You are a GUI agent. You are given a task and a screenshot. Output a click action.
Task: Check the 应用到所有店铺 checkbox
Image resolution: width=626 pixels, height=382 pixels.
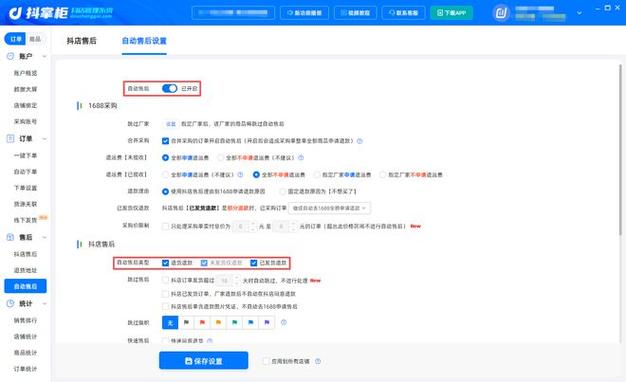(265, 361)
